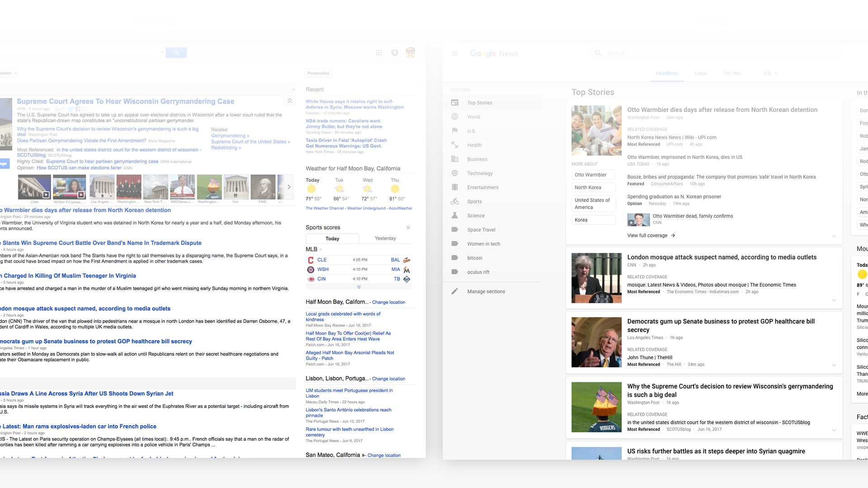Click the Technology chip icon
The height and width of the screenshot is (488, 868).
click(455, 173)
